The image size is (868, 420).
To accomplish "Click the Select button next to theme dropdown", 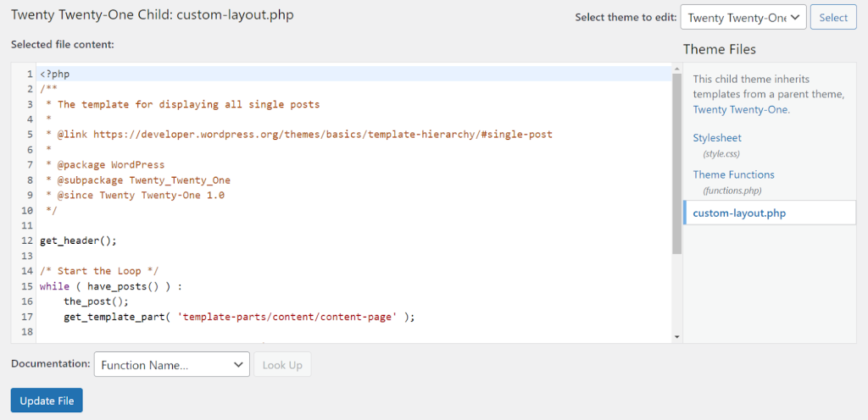I will (832, 18).
